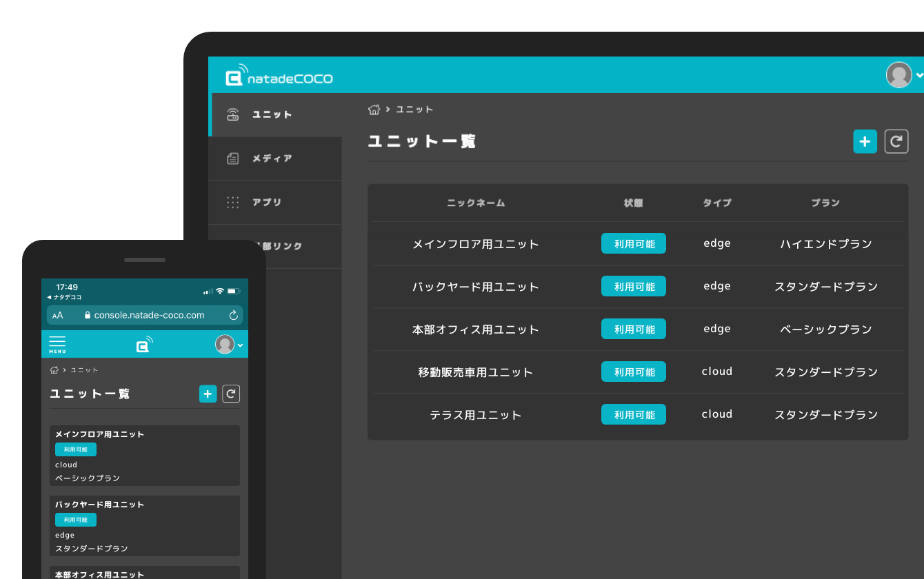Expand the chevron next to the tablet avatar
924x579 pixels.
click(919, 75)
